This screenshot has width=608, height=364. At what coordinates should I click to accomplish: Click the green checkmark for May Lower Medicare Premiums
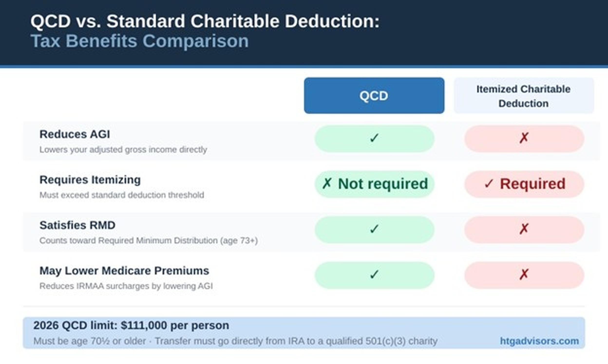click(x=374, y=274)
